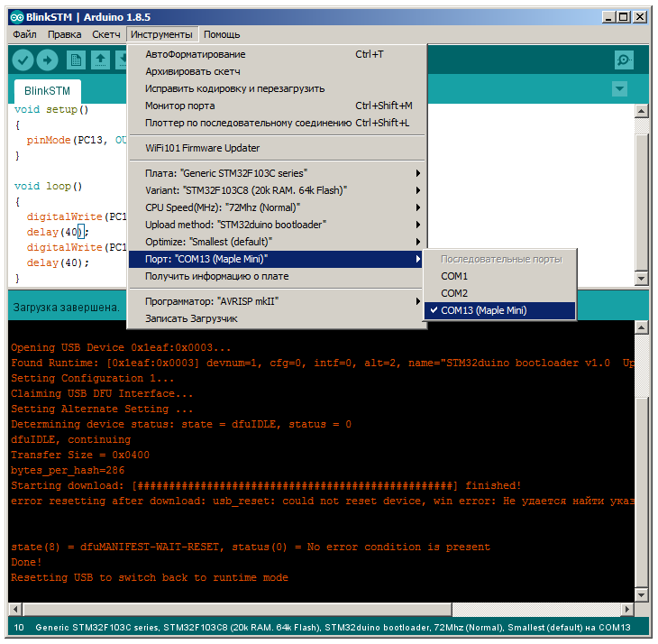This screenshot has height=644, width=658.
Task: Select COM1 serial port
Action: coord(499,276)
